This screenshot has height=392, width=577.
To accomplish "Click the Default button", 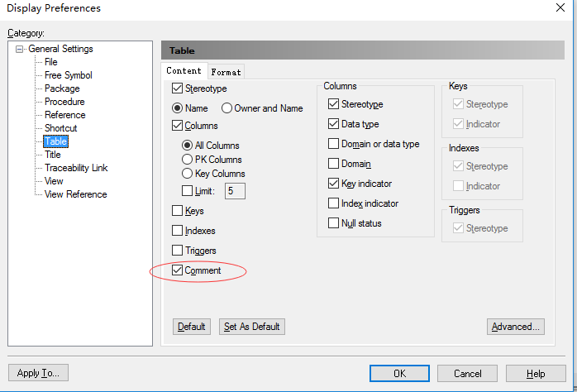I will tap(191, 327).
